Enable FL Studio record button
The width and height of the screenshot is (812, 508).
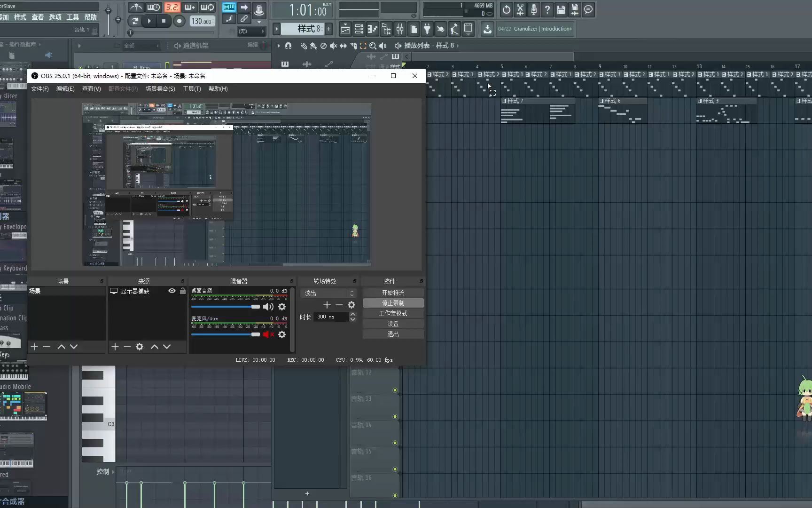(179, 21)
